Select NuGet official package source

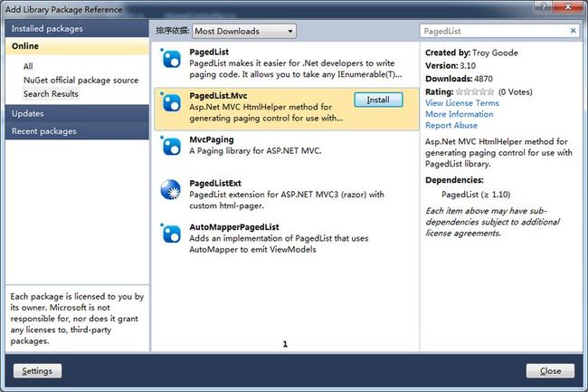81,80
